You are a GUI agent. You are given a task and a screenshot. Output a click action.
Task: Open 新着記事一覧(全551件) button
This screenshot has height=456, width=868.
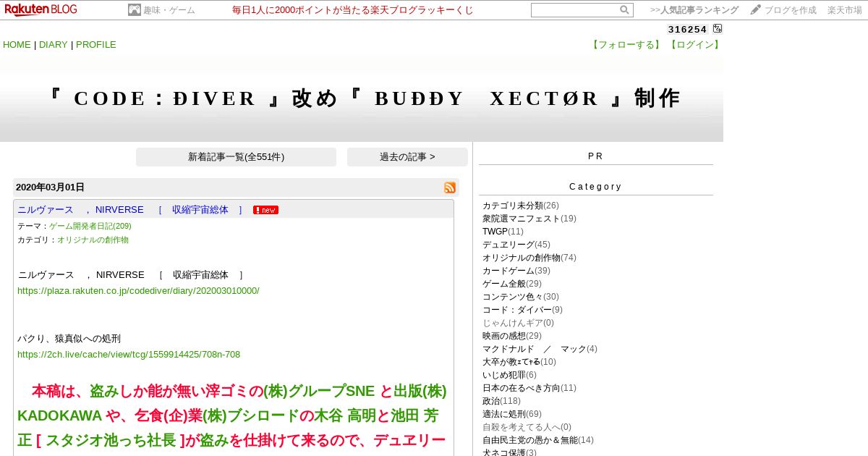tap(236, 157)
